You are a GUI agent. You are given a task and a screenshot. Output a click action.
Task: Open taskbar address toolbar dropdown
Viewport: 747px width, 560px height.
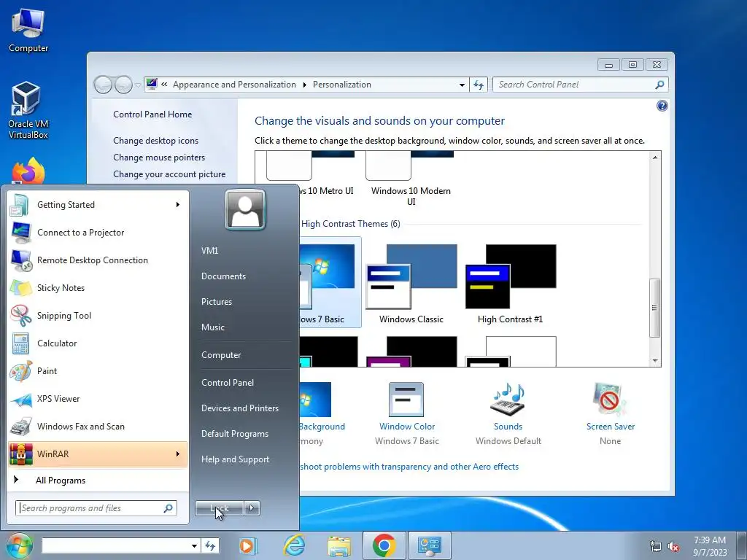(194, 545)
